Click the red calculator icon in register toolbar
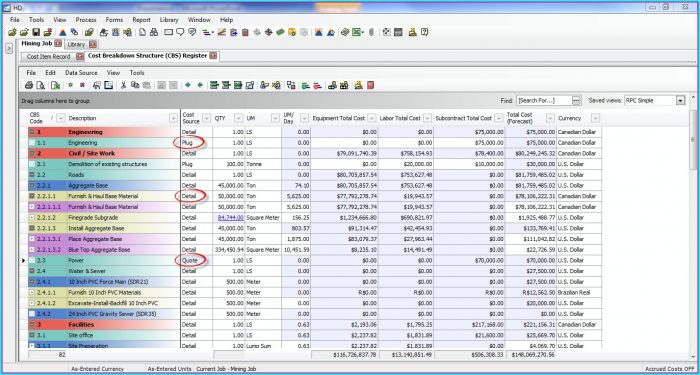Screen dimensions: 700x375 point(370,85)
